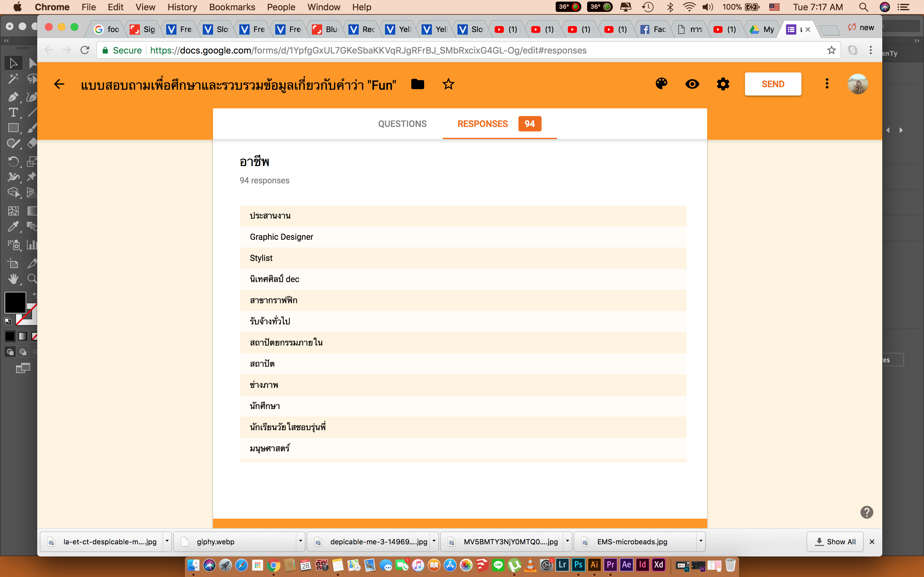Open form settings gear icon
The height and width of the screenshot is (577, 924).
[723, 84]
